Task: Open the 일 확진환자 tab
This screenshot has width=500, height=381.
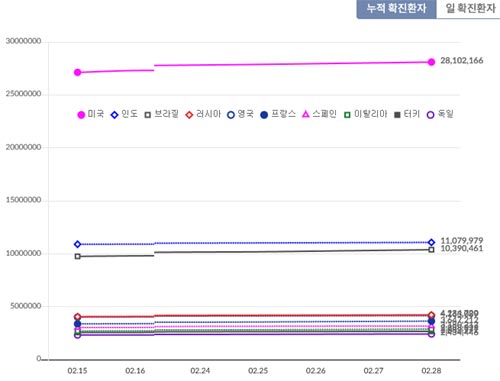Action: pyautogui.click(x=470, y=9)
